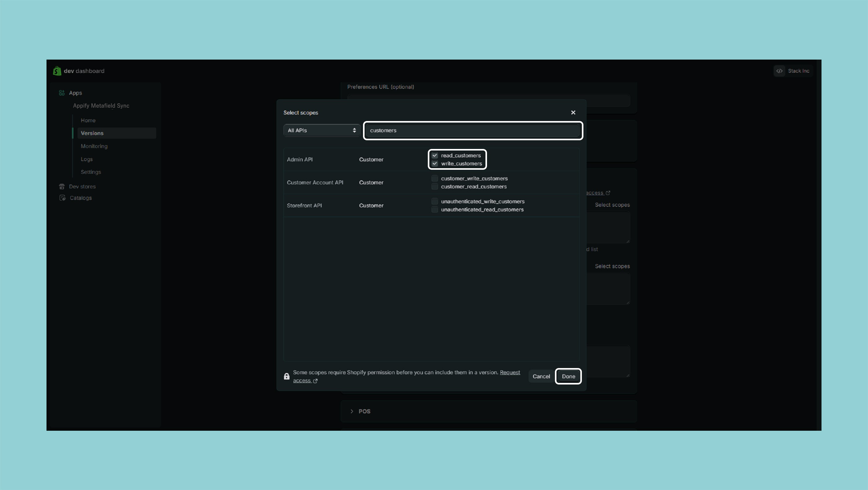Open the All APIs dropdown
Viewport: 868px width, 490px height.
point(322,130)
